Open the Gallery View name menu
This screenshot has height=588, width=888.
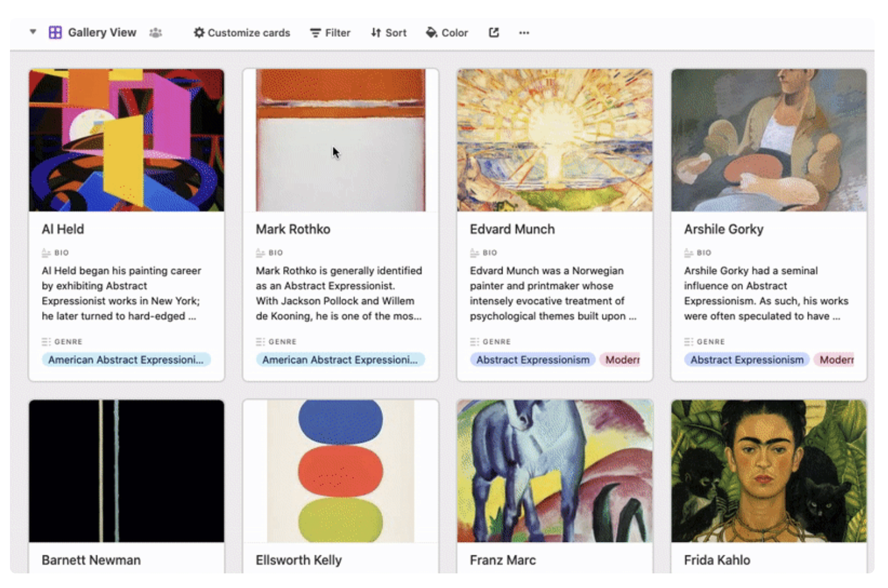tap(102, 33)
